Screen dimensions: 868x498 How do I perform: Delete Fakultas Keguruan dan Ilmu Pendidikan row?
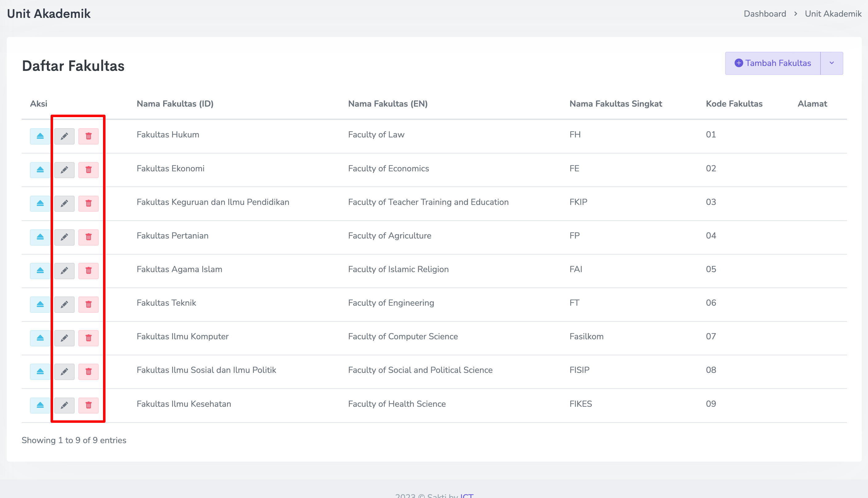(x=88, y=203)
